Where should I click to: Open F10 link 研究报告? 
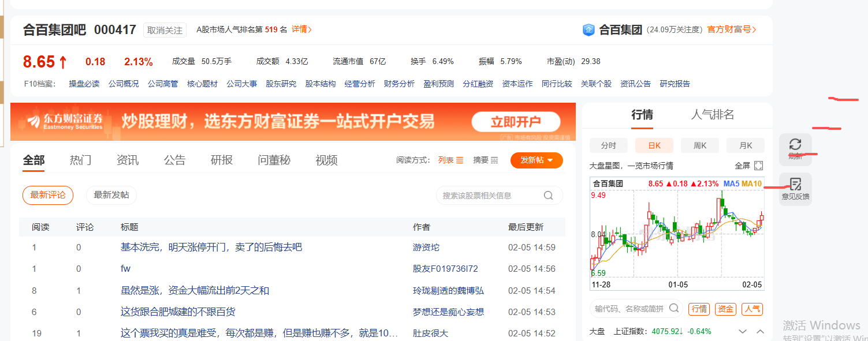coord(675,84)
